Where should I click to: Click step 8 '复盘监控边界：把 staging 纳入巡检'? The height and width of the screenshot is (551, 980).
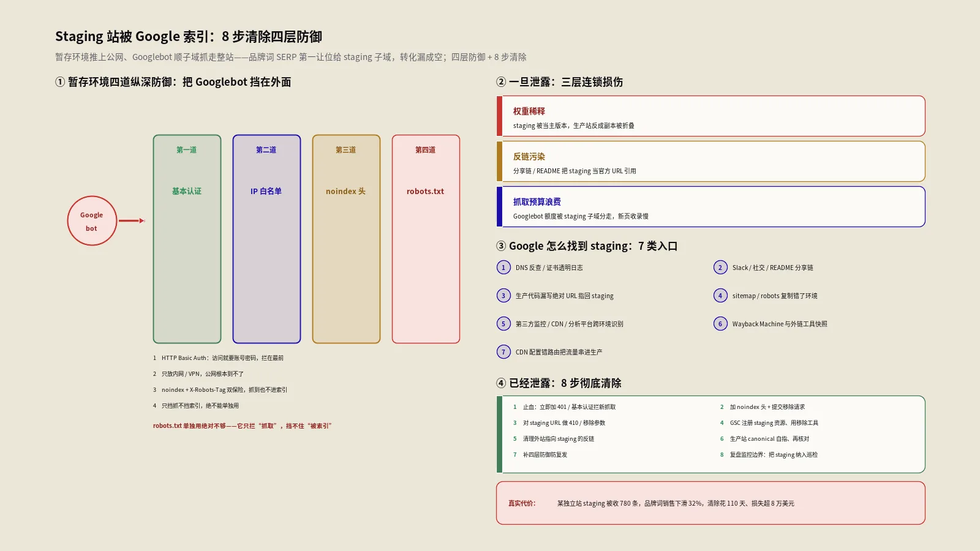click(774, 455)
